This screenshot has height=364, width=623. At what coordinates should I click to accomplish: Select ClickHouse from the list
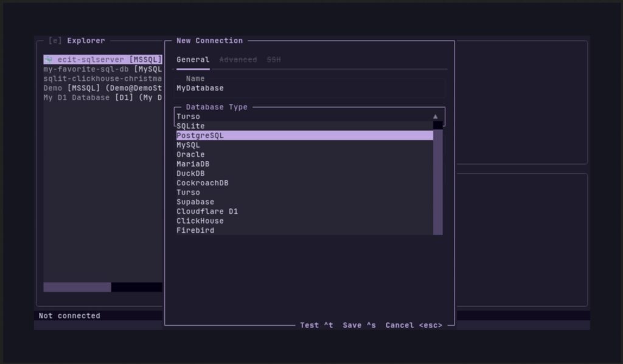coord(200,221)
